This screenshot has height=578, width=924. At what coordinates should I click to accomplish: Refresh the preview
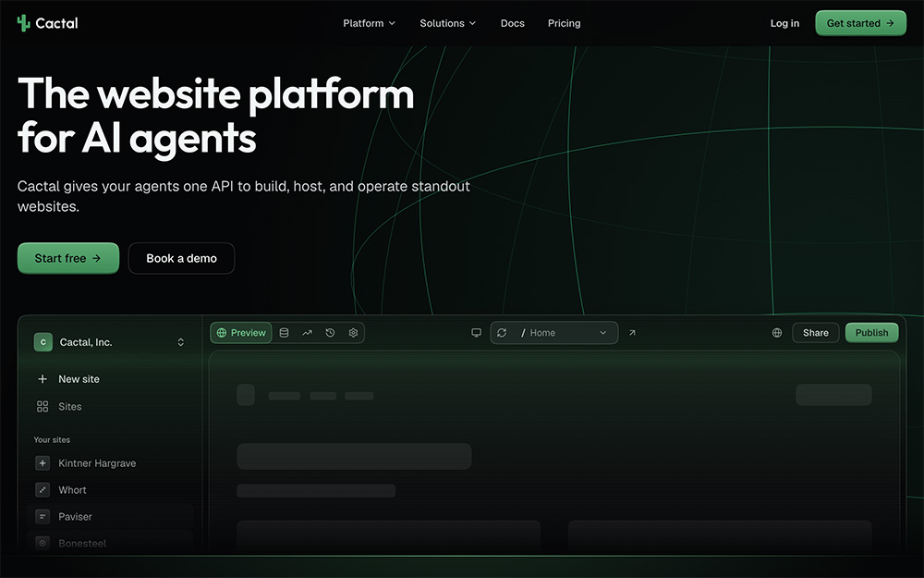(x=502, y=333)
